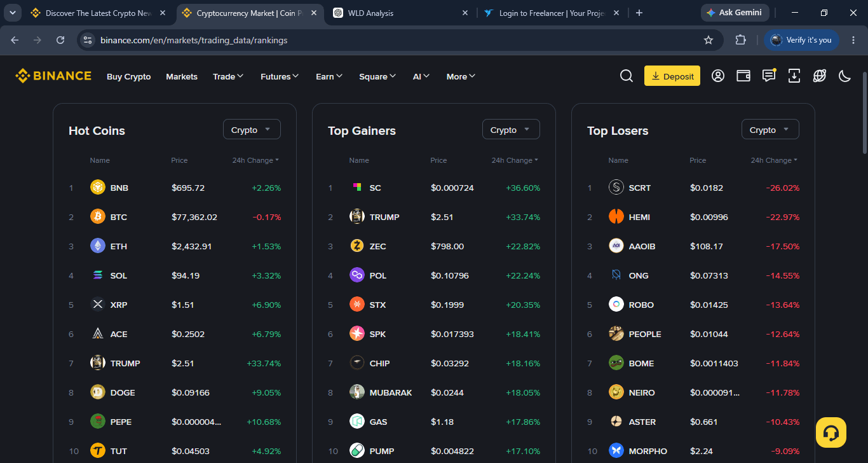The height and width of the screenshot is (463, 868).
Task: Expand the Futures menu
Action: (280, 76)
